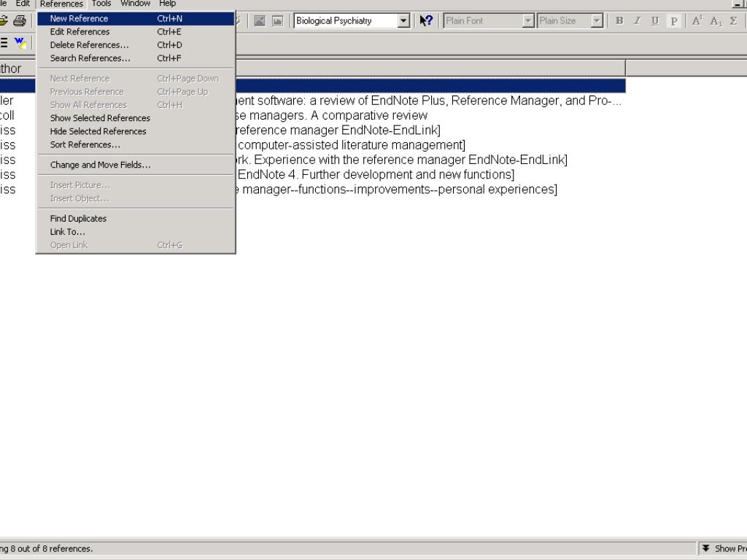The height and width of the screenshot is (560, 747).
Task: Click the Author column header
Action: click(18, 69)
